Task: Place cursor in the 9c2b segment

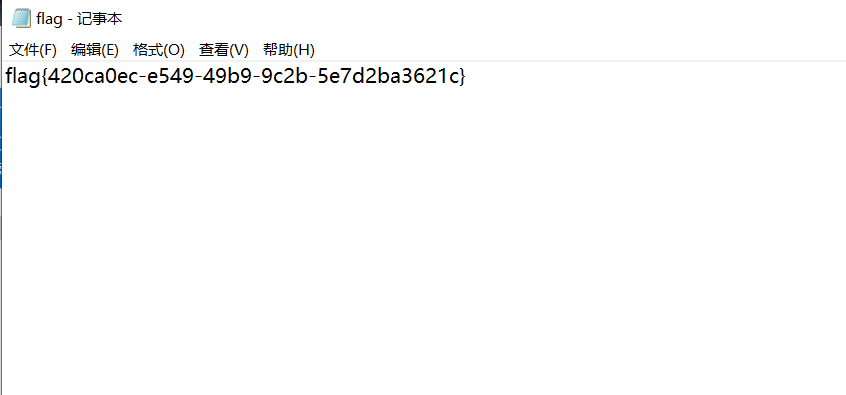Action: coord(281,77)
